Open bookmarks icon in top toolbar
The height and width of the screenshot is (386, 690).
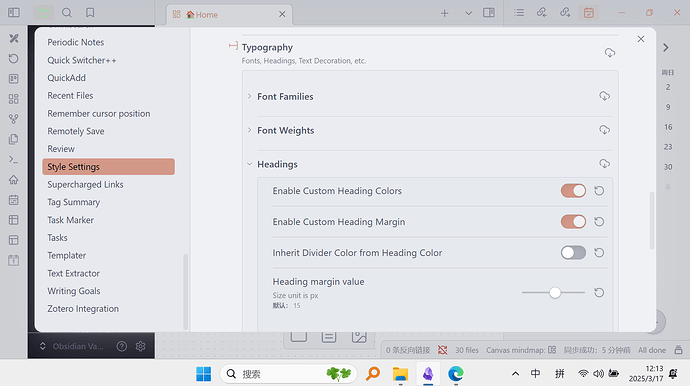(x=90, y=12)
